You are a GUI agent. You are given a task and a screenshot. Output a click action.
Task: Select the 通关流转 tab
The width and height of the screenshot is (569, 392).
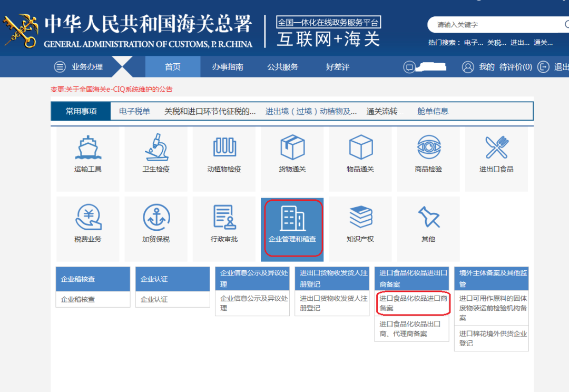382,111
